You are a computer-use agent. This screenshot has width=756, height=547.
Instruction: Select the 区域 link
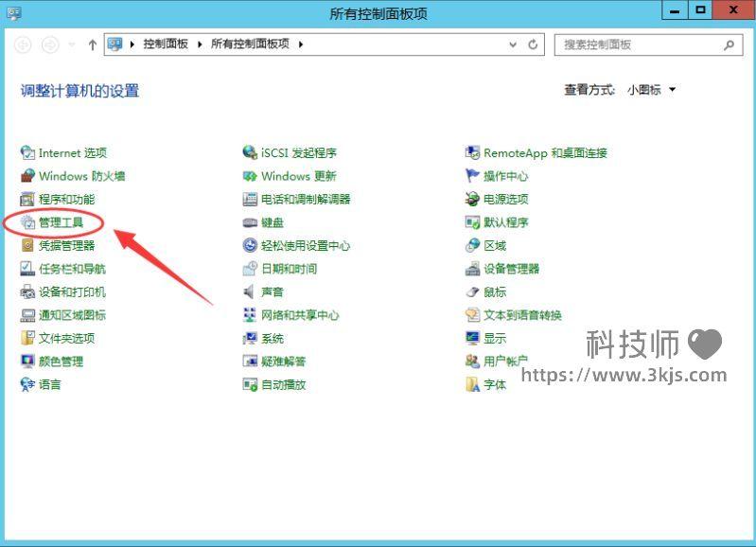click(495, 245)
